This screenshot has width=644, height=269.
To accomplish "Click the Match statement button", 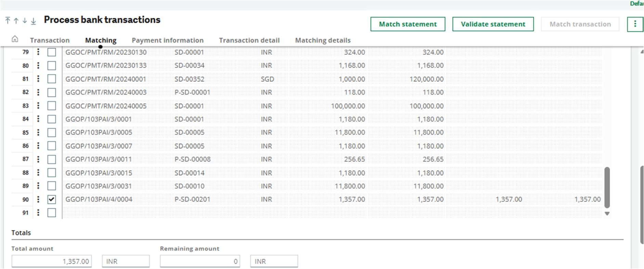I will (408, 24).
